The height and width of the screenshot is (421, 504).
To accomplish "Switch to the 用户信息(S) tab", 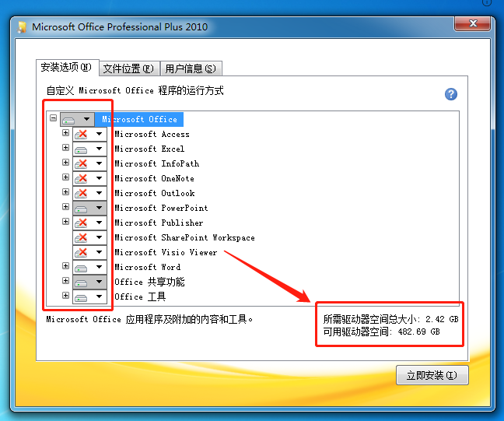I will point(191,68).
